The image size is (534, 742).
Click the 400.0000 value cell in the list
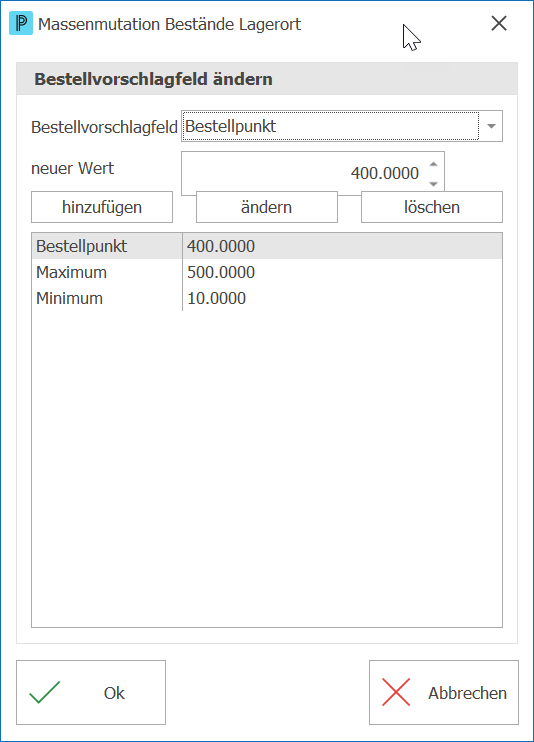342,246
